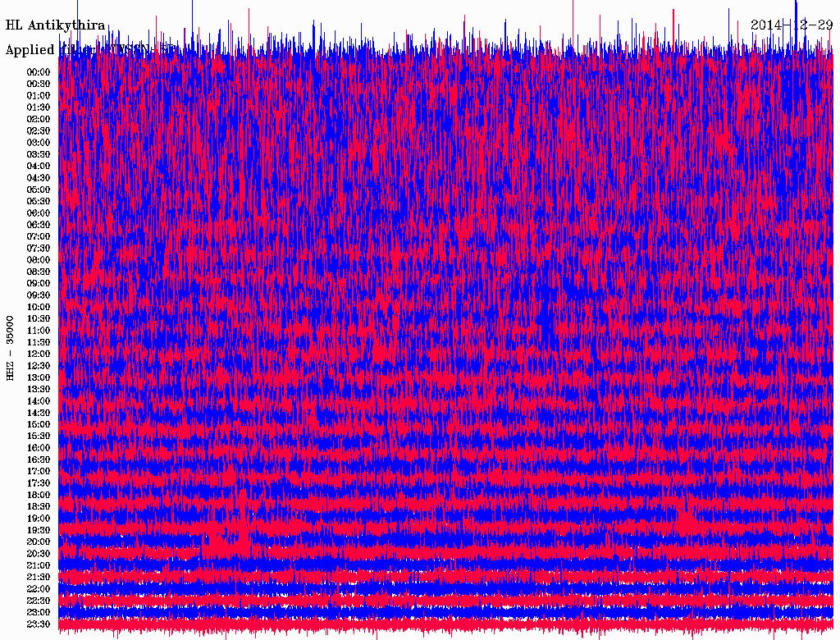Select the 03:00 time label

click(x=39, y=143)
